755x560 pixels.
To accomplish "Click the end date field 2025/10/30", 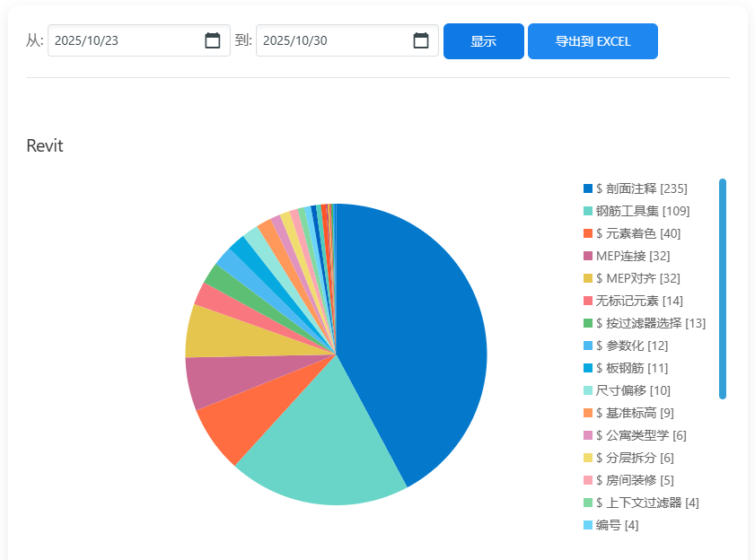I will 329,40.
